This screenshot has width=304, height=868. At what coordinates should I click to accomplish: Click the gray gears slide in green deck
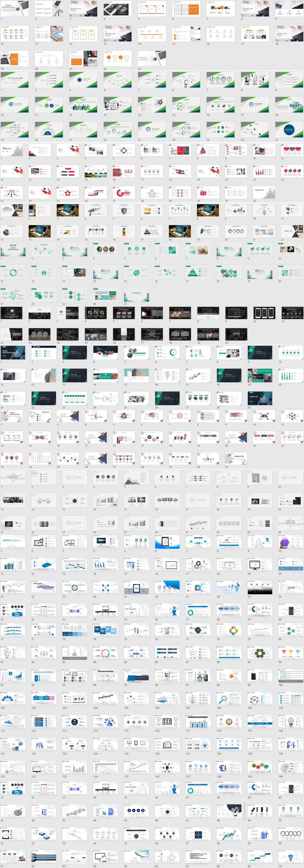pyautogui.click(x=152, y=104)
